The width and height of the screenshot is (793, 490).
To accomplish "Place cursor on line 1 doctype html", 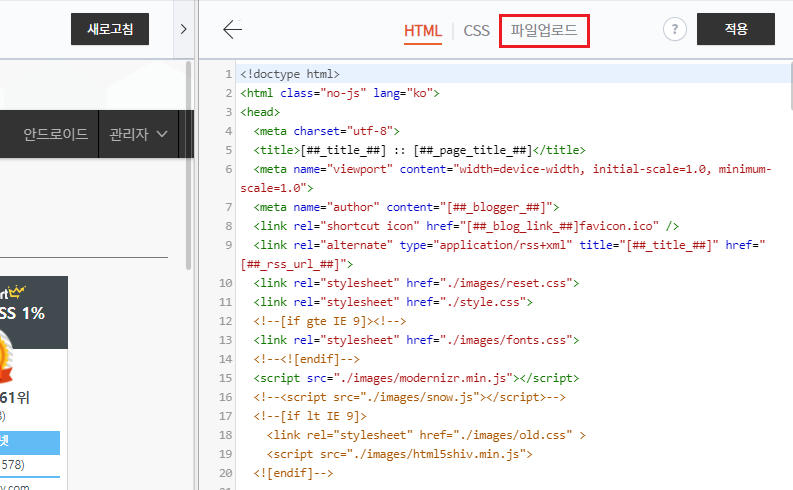I will pos(290,74).
